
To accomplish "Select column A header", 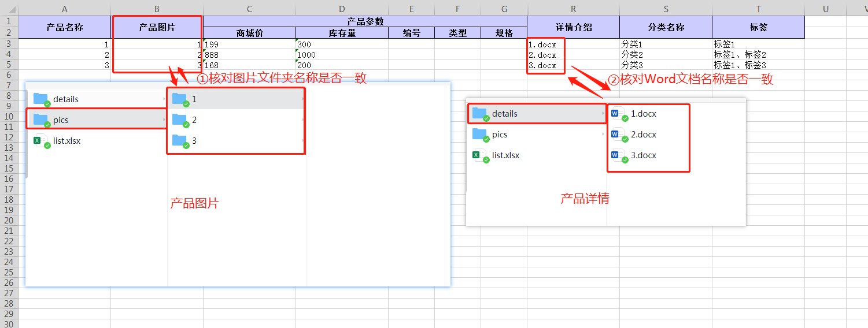I will click(64, 8).
